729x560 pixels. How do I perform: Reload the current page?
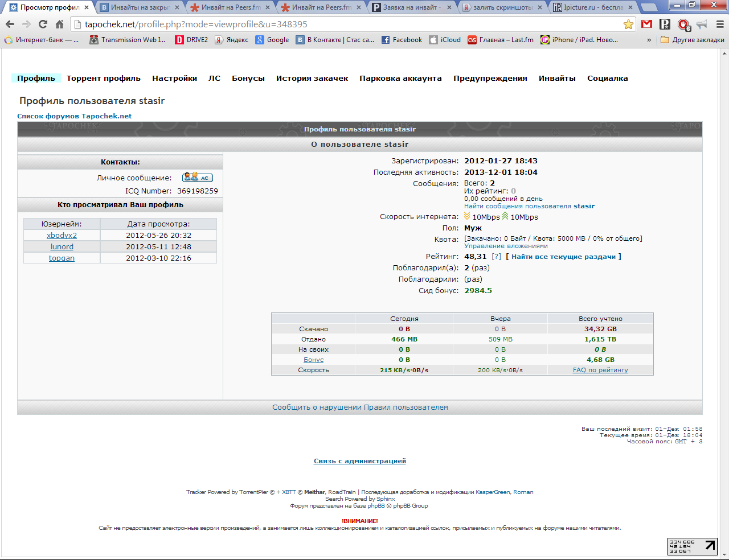click(x=43, y=24)
